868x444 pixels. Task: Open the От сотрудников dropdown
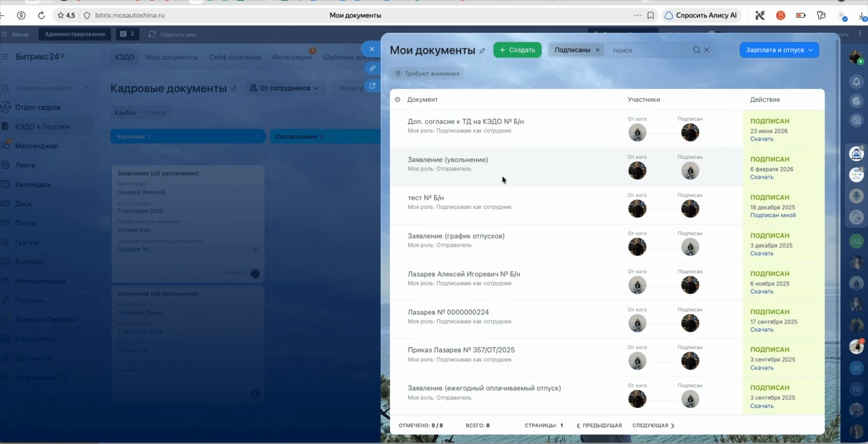pos(285,88)
